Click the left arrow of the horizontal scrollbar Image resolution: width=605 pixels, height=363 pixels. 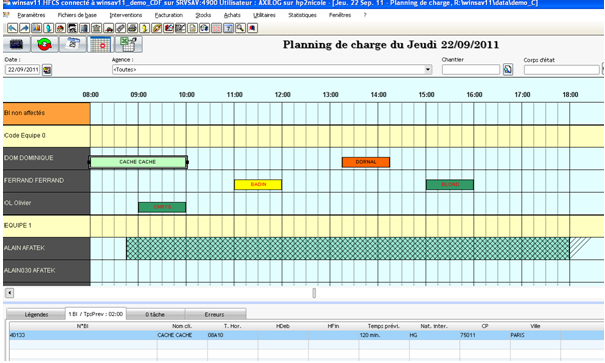pos(10,293)
